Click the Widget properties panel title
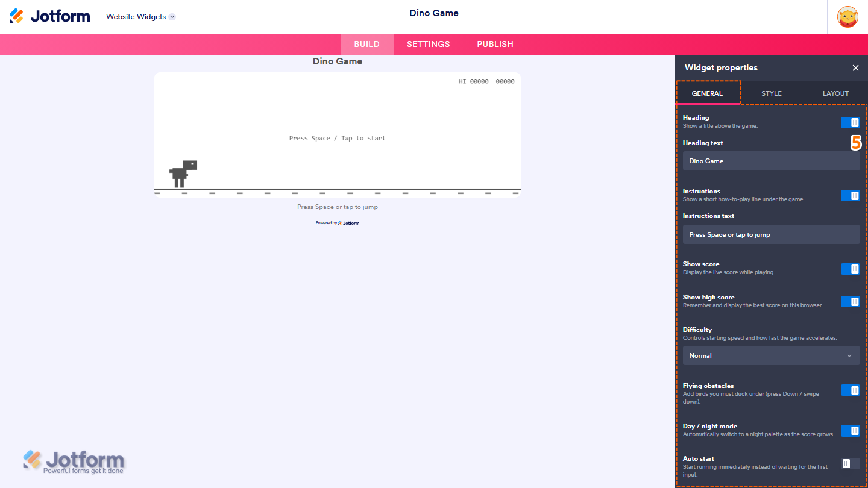This screenshot has width=868, height=488. (721, 68)
